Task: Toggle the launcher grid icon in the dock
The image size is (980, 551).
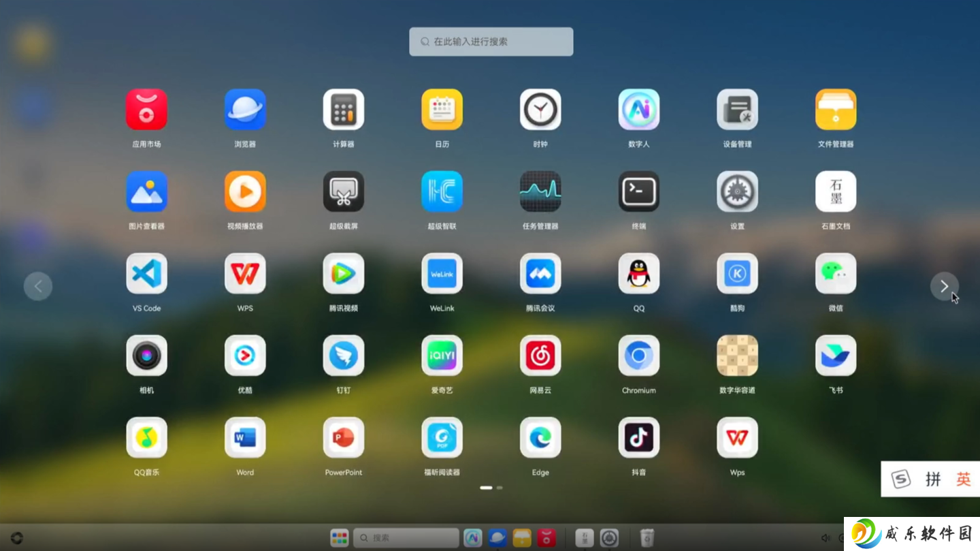Action: (339, 538)
